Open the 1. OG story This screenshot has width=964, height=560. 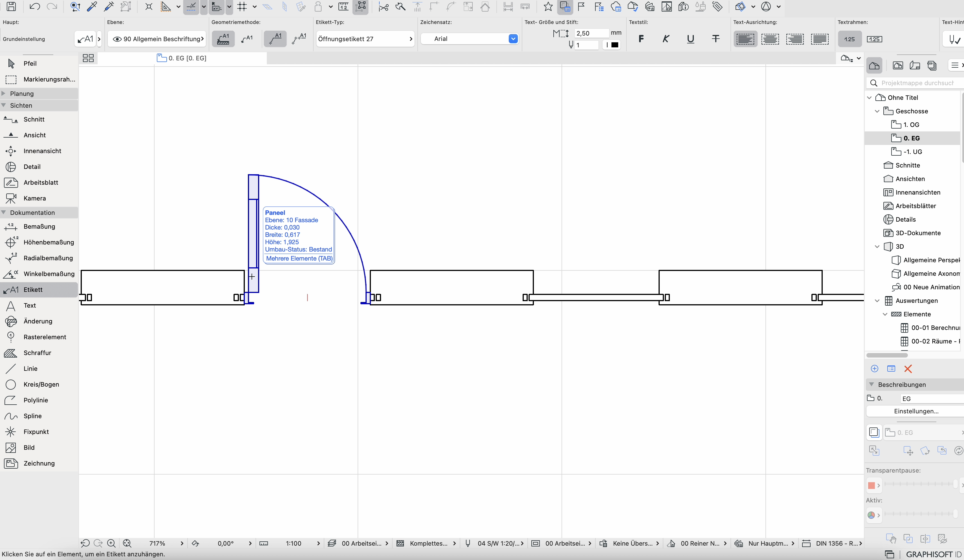click(x=911, y=125)
